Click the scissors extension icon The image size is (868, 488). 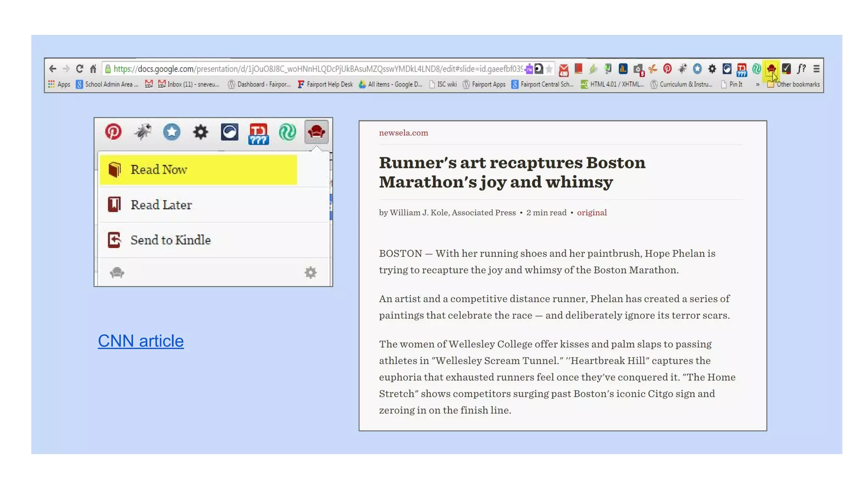[653, 69]
